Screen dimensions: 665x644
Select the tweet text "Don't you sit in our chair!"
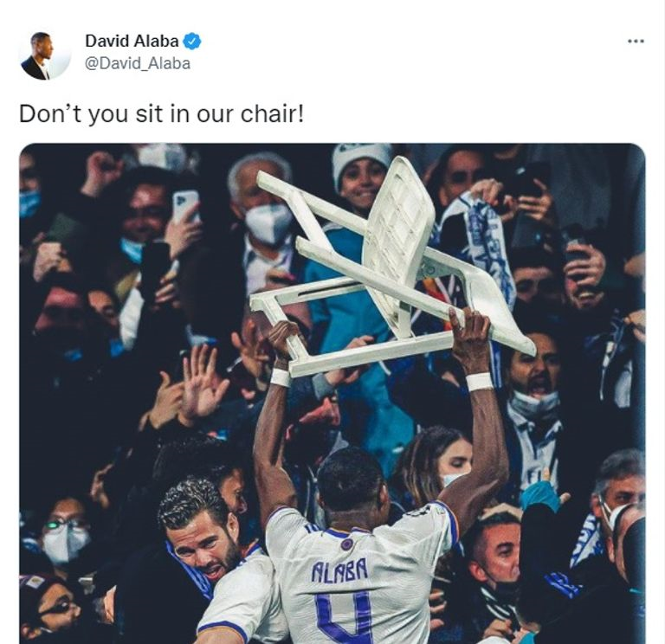[162, 114]
